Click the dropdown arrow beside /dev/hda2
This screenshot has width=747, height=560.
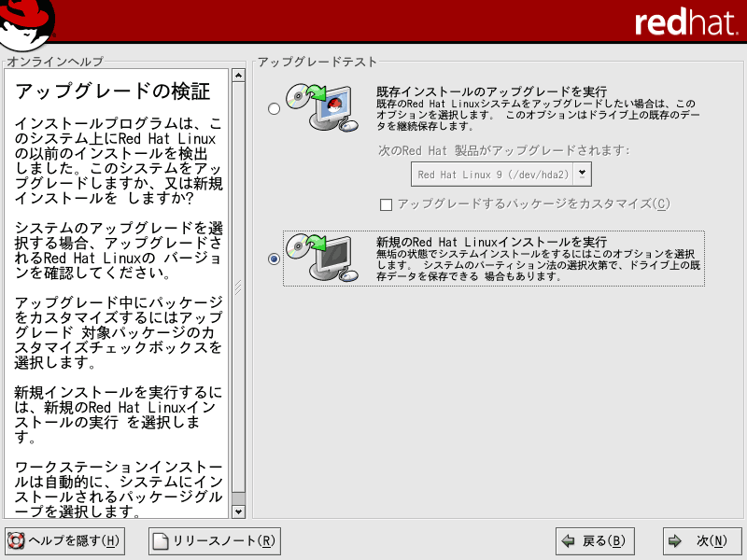(x=582, y=175)
